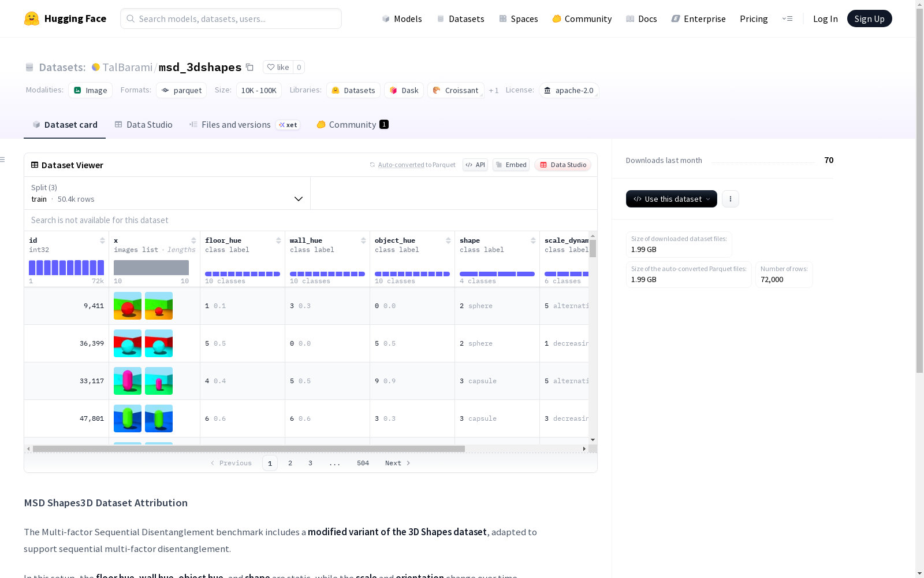Open first image thumbnail in row 9,411

pyautogui.click(x=128, y=306)
